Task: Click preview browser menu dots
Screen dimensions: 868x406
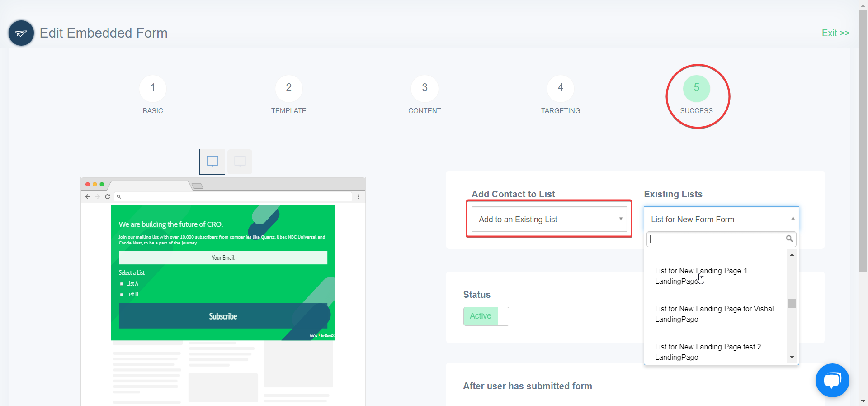Action: tap(359, 196)
